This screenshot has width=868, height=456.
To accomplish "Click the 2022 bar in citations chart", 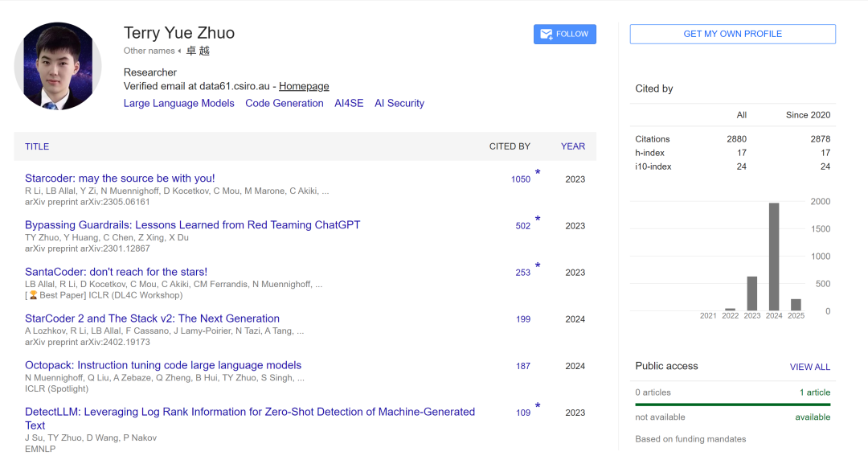I will coord(730,309).
